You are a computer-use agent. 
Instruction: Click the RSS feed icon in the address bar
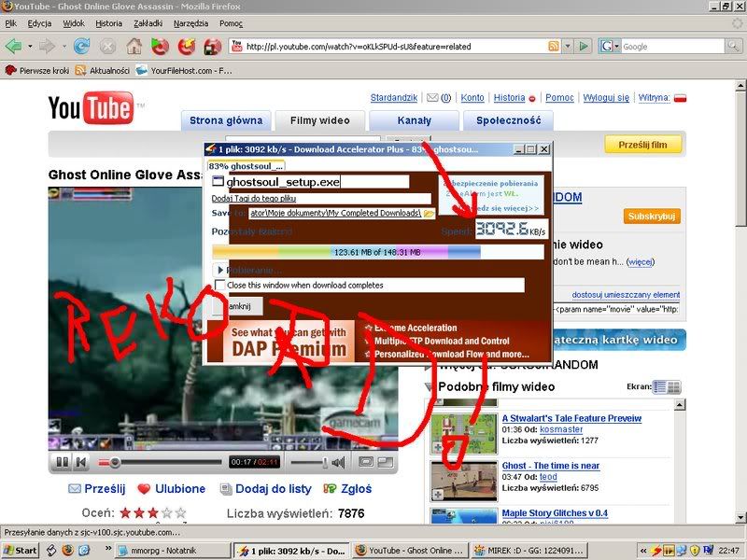click(553, 46)
